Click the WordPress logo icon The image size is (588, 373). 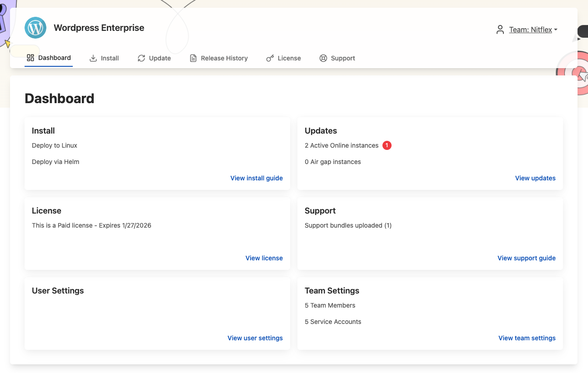[x=35, y=28]
